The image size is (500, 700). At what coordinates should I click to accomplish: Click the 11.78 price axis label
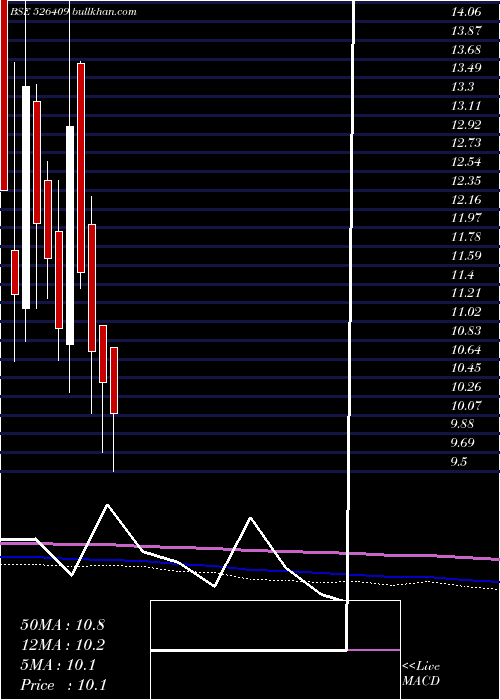point(466,237)
